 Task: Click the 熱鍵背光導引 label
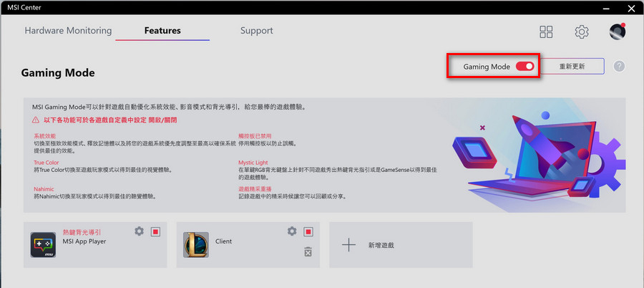82,232
